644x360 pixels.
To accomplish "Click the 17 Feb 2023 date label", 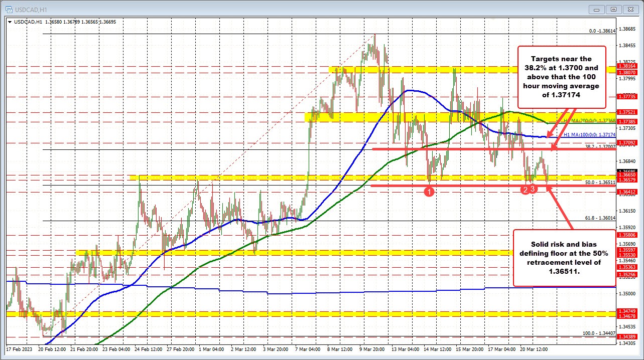I will coord(18,348).
